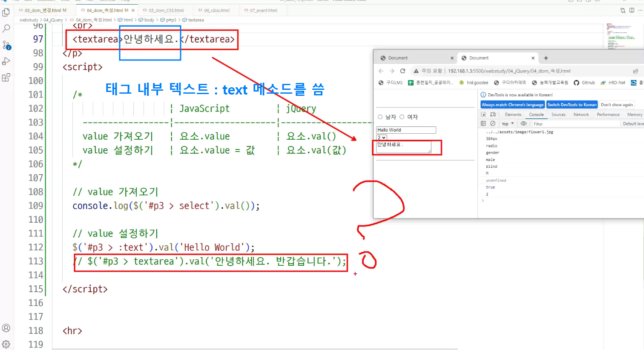This screenshot has width=644, height=350.
Task: Select the 여자 radio button
Action: pyautogui.click(x=402, y=117)
